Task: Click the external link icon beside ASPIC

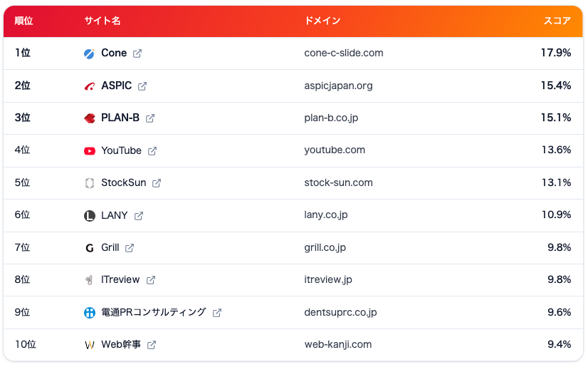Action: (142, 86)
